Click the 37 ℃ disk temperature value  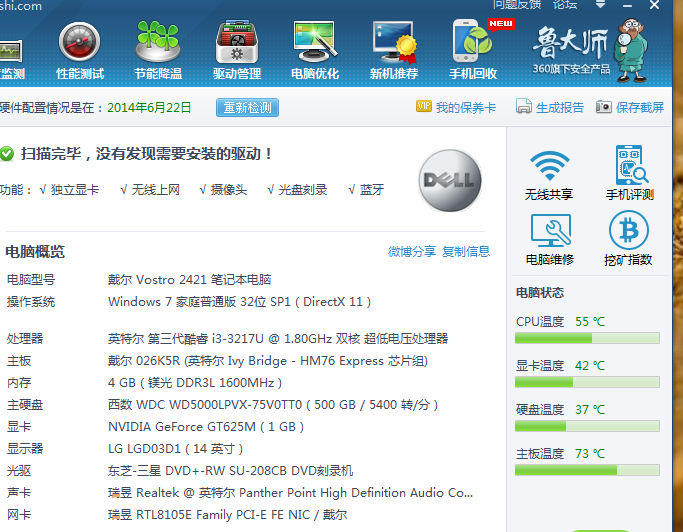[x=590, y=410]
